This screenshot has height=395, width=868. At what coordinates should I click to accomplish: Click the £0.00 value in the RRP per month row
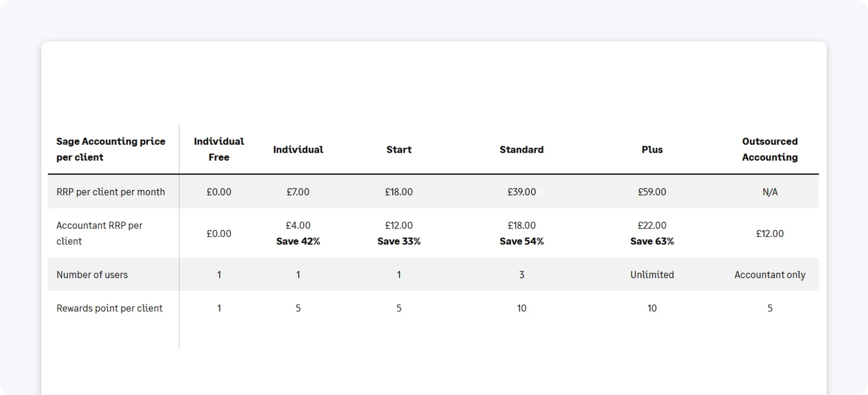pos(219,192)
